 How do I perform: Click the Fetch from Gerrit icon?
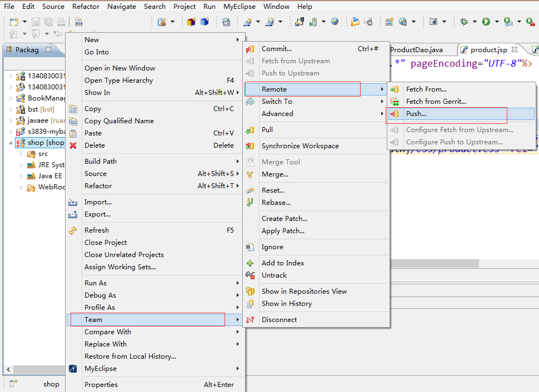pos(395,102)
